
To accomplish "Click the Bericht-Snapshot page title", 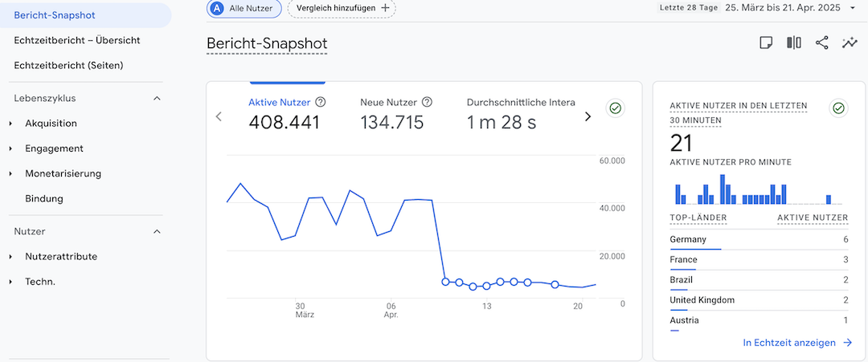I will coord(267,43).
